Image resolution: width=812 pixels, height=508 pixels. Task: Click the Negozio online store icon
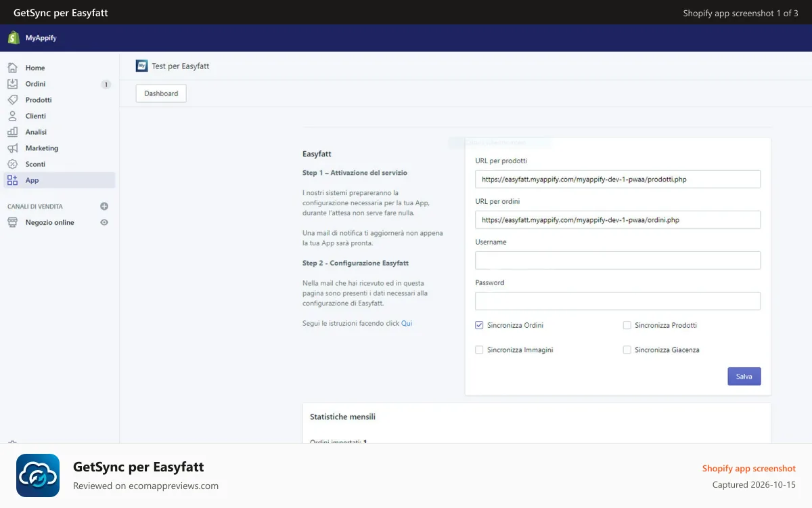coord(12,222)
